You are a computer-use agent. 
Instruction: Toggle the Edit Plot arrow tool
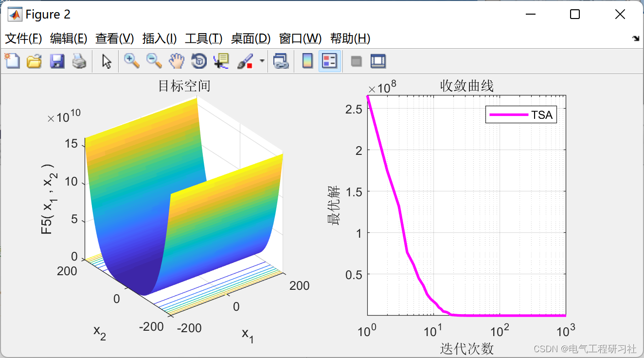(x=106, y=61)
